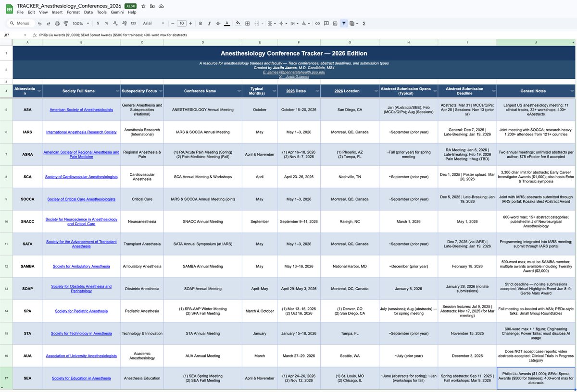577x392 pixels.
Task: Check the cloud document status icon
Action: (161, 6)
